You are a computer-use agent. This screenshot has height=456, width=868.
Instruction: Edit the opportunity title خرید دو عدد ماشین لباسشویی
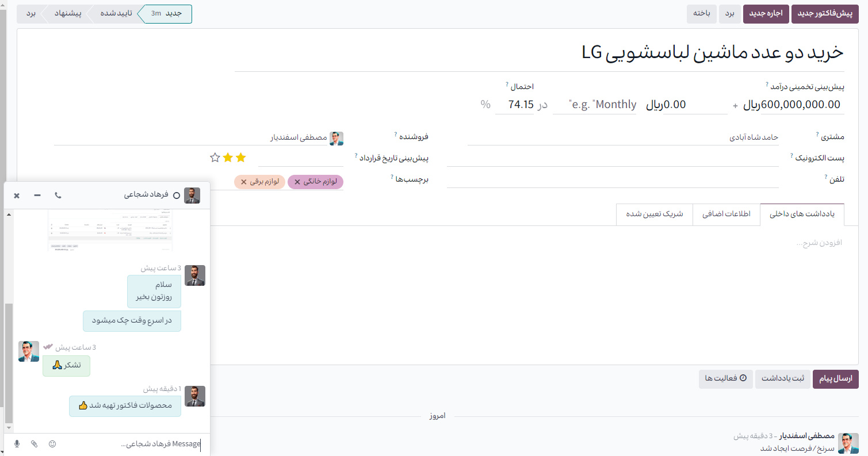[x=539, y=52]
